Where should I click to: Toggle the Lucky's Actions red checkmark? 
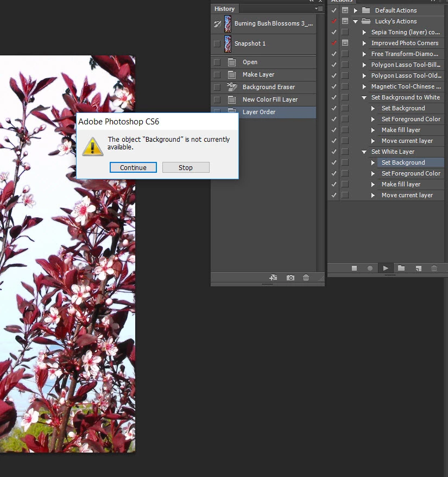point(334,21)
